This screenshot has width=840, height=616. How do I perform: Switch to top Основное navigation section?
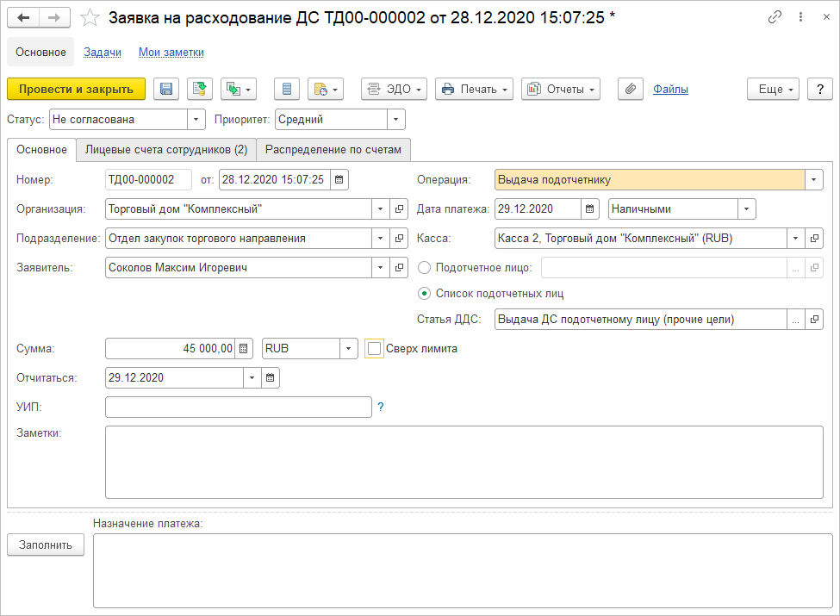pos(40,52)
